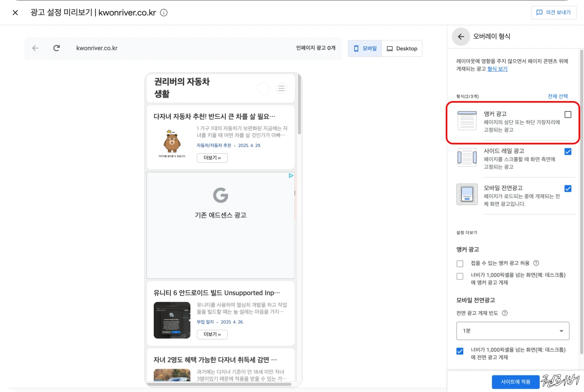
Task: Open the 1분 frequency dropdown
Action: tap(512, 331)
